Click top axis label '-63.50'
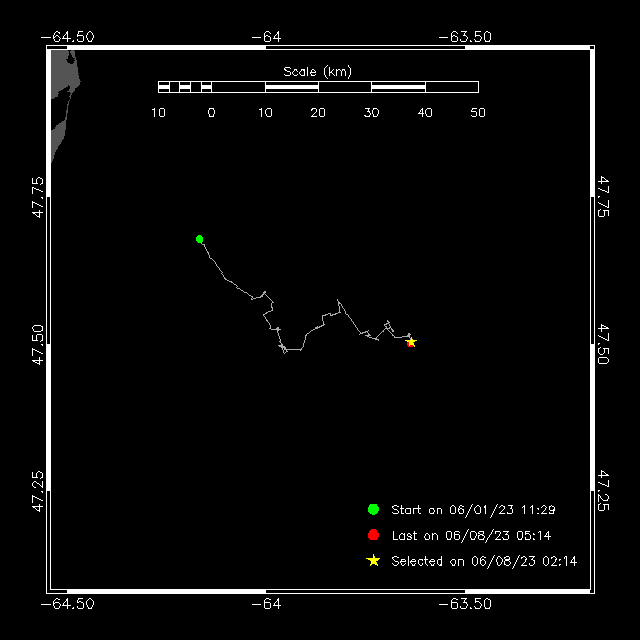This screenshot has height=640, width=640. tap(465, 37)
